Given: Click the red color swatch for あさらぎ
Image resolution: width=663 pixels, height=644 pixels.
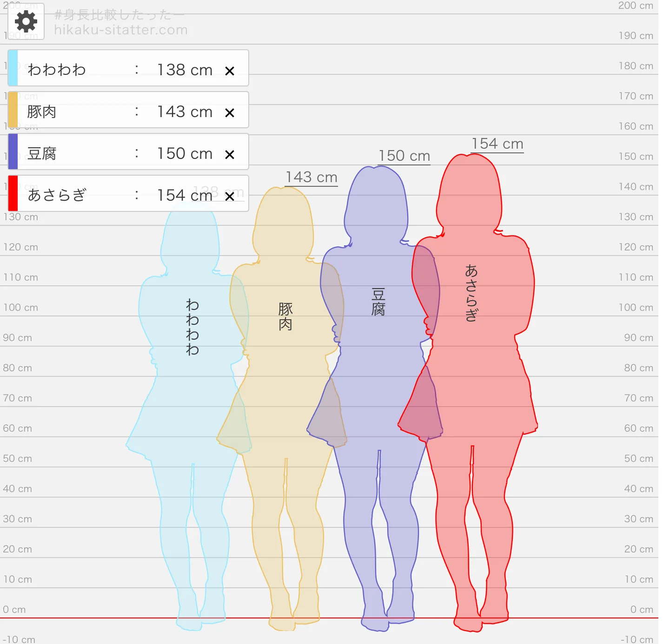Looking at the screenshot, I should pos(13,193).
